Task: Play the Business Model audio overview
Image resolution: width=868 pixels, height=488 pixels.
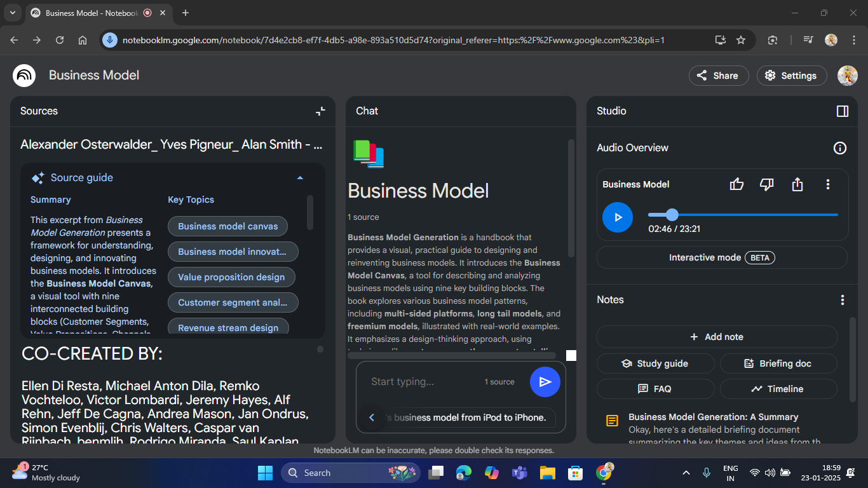Action: [617, 217]
